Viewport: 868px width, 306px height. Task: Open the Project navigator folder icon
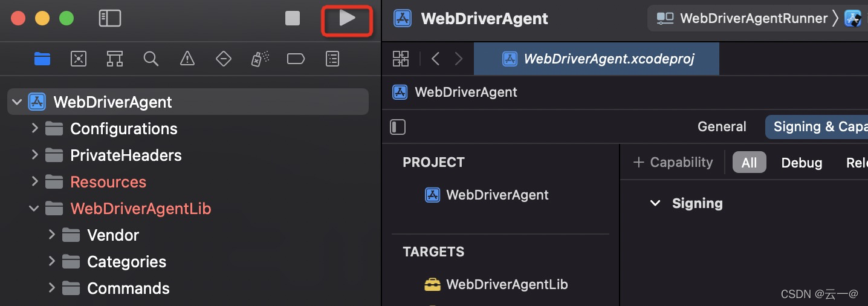[x=42, y=59]
